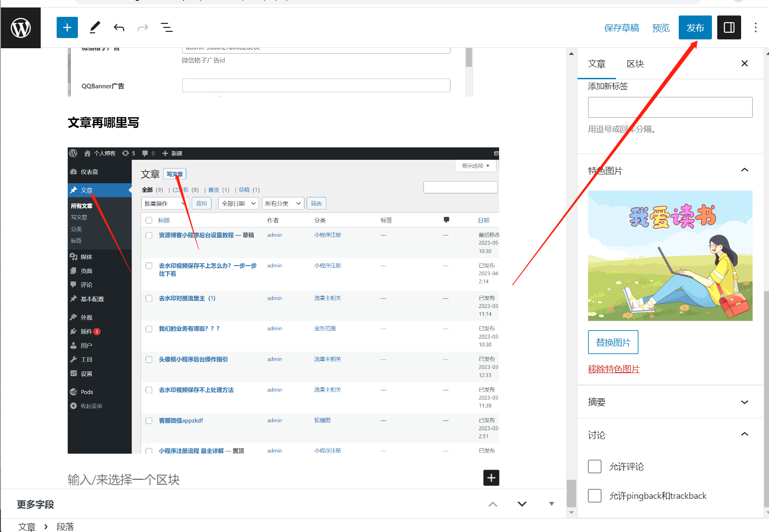
Task: Toggle the settings sidebar panel
Action: (729, 28)
